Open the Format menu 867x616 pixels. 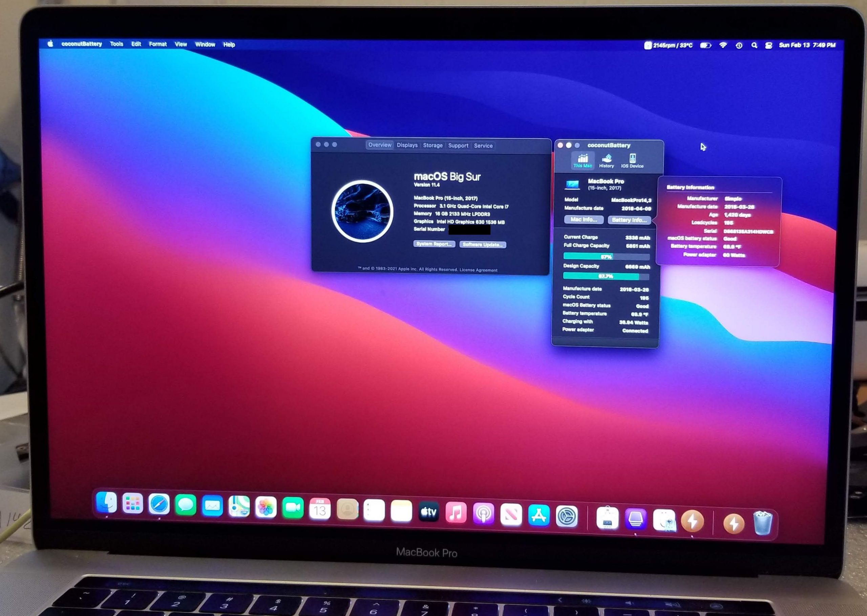point(158,44)
